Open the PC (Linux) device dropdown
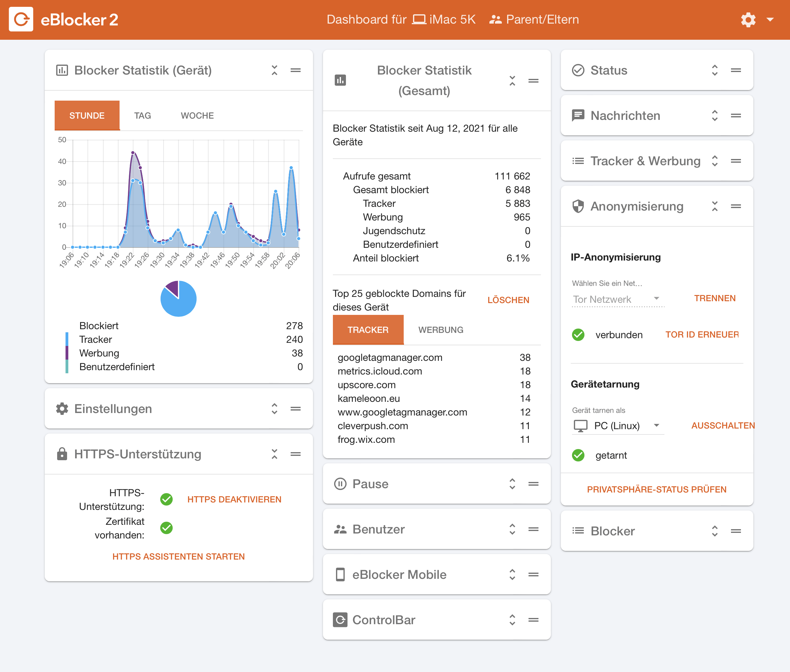Image resolution: width=790 pixels, height=672 pixels. (618, 425)
